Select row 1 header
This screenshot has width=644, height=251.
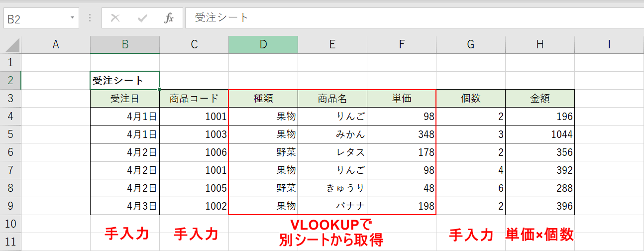[11, 63]
